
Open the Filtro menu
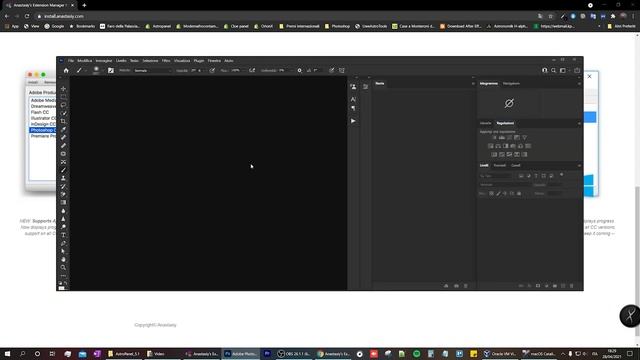(166, 60)
